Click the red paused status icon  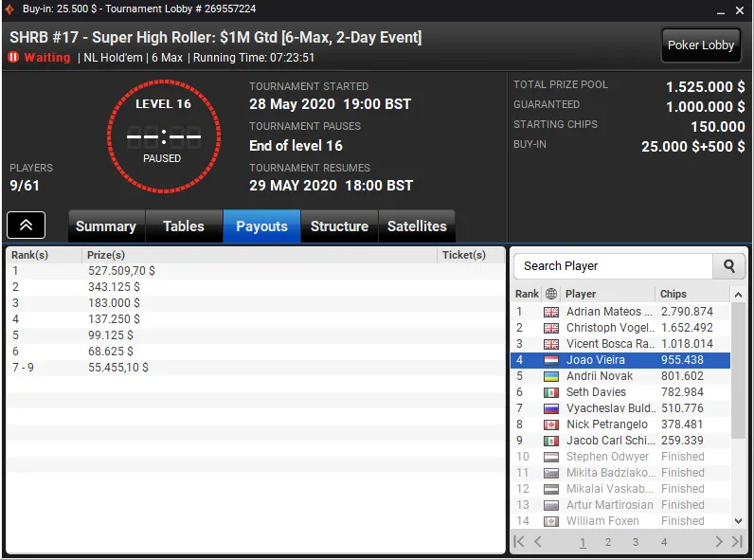(13, 57)
